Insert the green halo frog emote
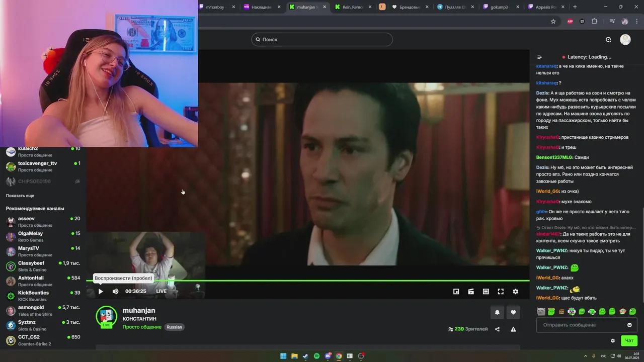The width and height of the screenshot is (644, 362). (551, 312)
